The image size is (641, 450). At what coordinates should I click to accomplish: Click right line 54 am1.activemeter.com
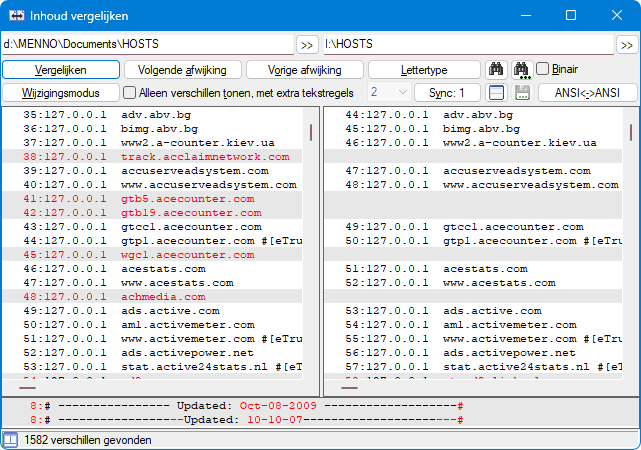(x=473, y=325)
